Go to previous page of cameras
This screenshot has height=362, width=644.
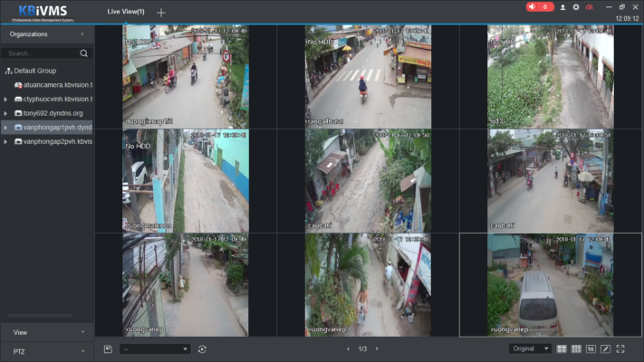click(348, 348)
